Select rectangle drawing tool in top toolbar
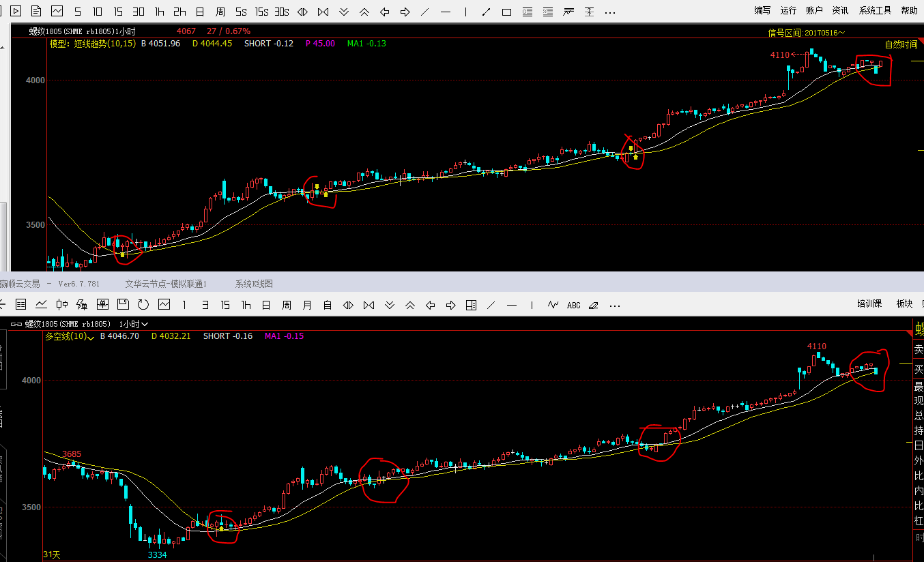Viewport: 924px width, 562px height. click(506, 12)
